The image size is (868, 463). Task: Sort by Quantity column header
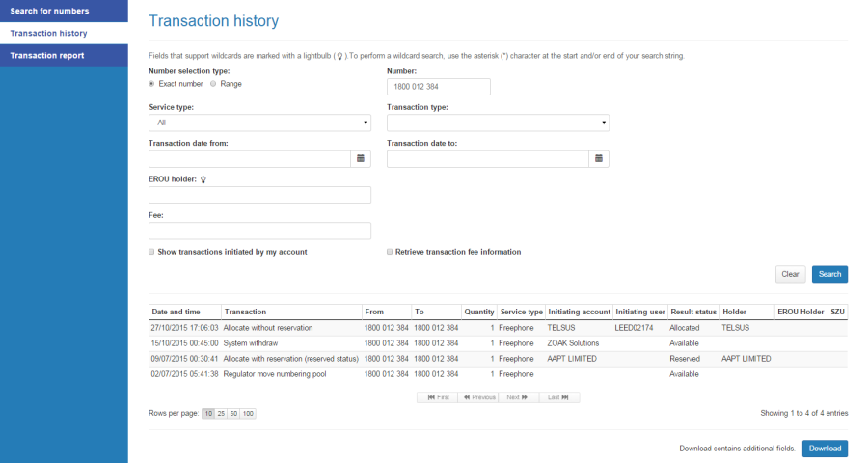tap(478, 312)
